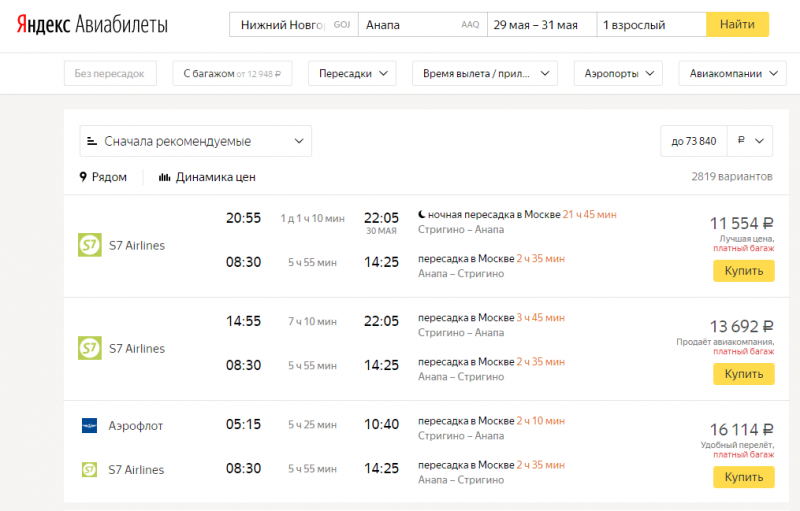Click the Яндекс Авиабилеты logo
The image size is (800, 511).
pyautogui.click(x=92, y=24)
